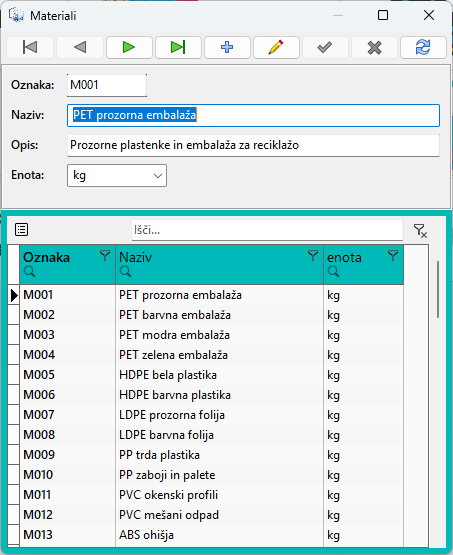Edit record with pencil icon
This screenshot has height=555, width=453.
(276, 47)
